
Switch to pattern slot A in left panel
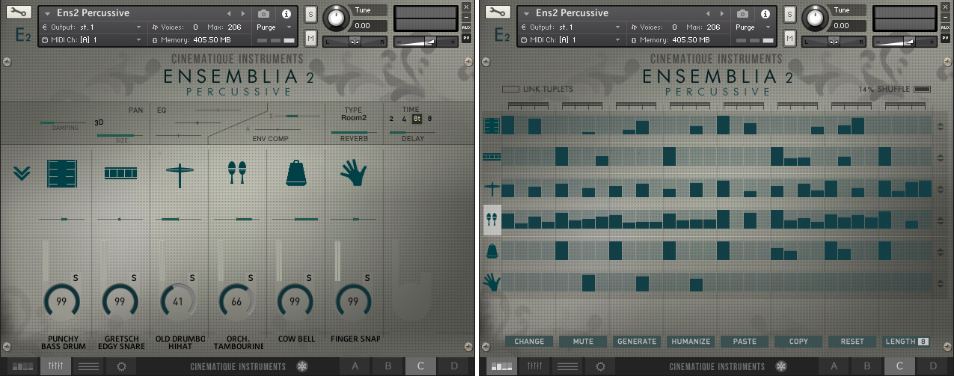354,366
